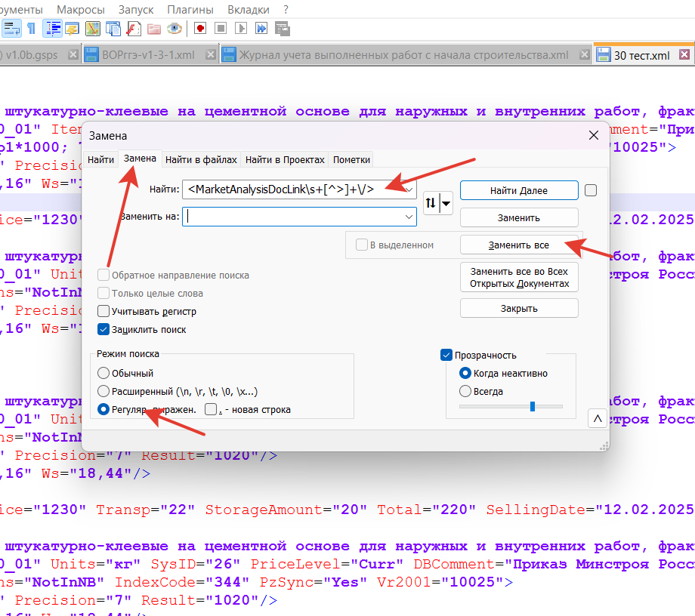The height and width of the screenshot is (616, 695).
Task: Switch to the Замена tab
Action: tap(140, 159)
